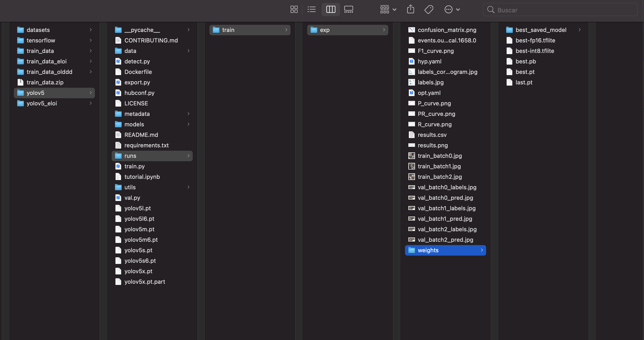The image size is (644, 340).
Task: Expand the best_saved_model folder chevron
Action: [x=580, y=30]
